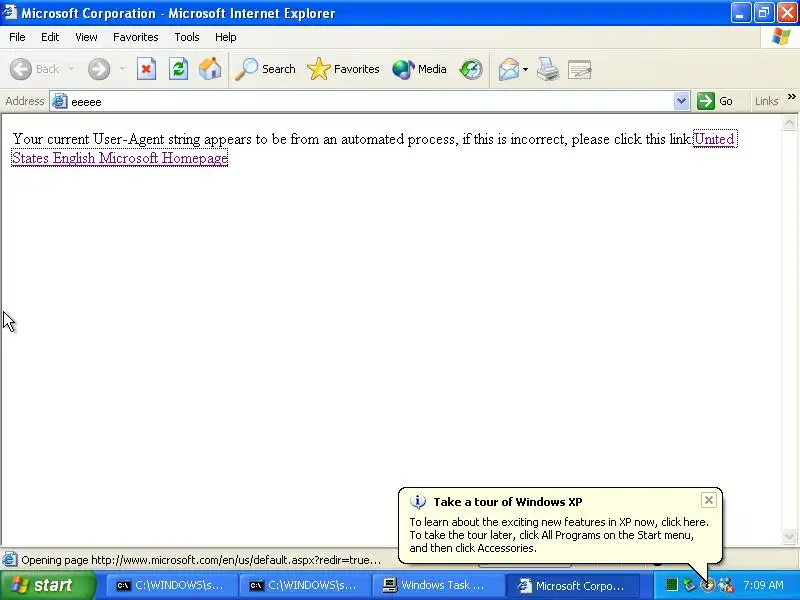
Task: Expand the Links chevron overflow
Action: (791, 97)
